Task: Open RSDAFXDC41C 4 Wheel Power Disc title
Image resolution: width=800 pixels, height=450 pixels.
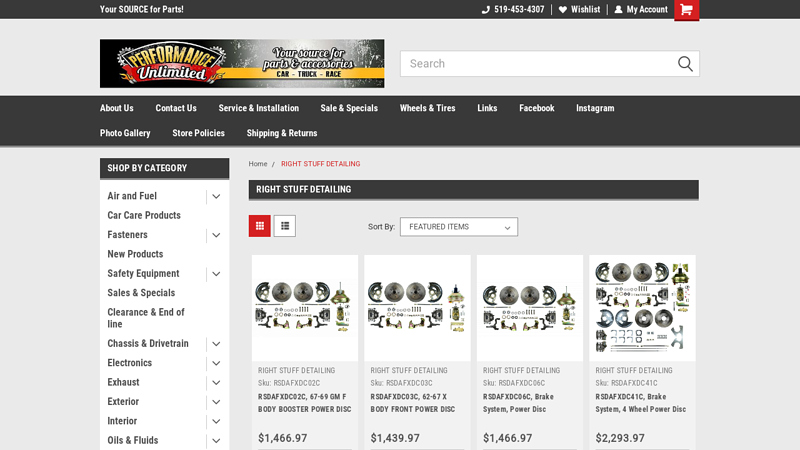Action: coord(641,403)
